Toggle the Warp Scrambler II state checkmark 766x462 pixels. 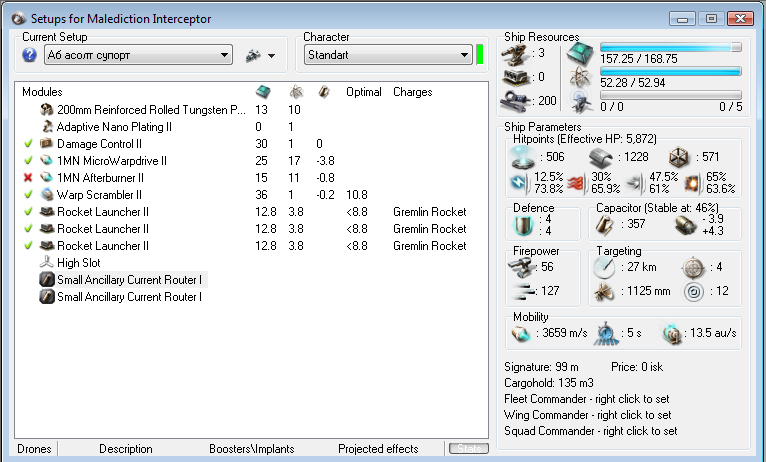pyautogui.click(x=28, y=194)
